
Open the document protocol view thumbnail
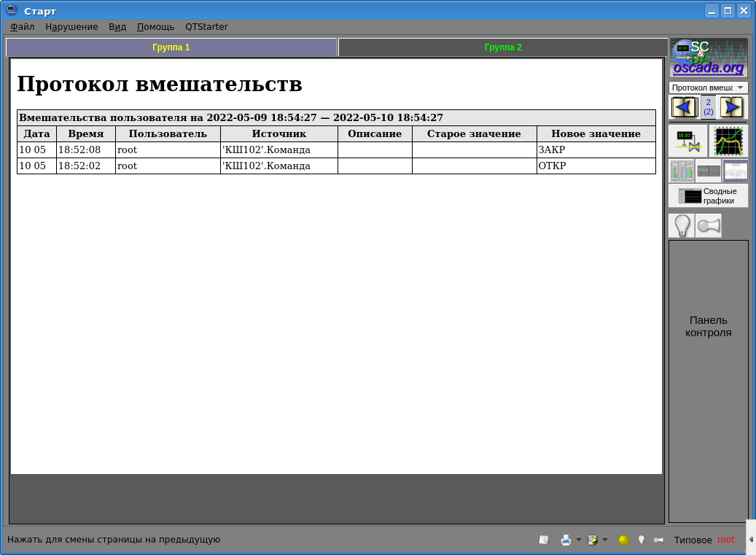(x=735, y=171)
